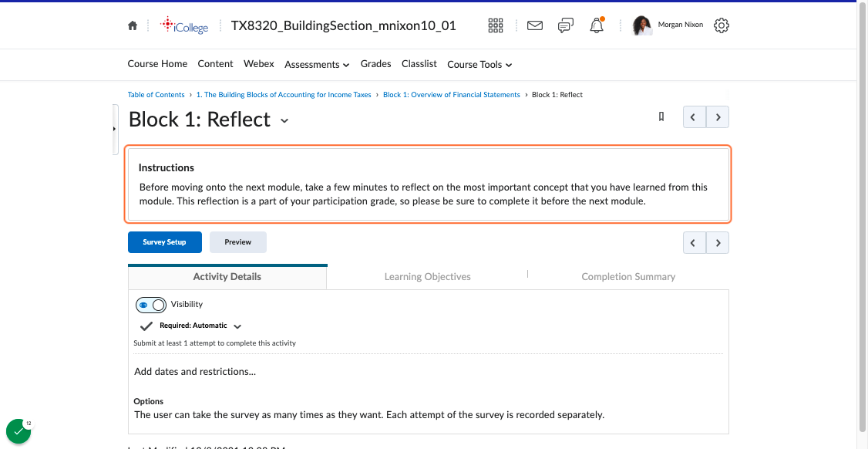Switch to the Activity Details tab
This screenshot has height=449, width=868.
coord(227,277)
